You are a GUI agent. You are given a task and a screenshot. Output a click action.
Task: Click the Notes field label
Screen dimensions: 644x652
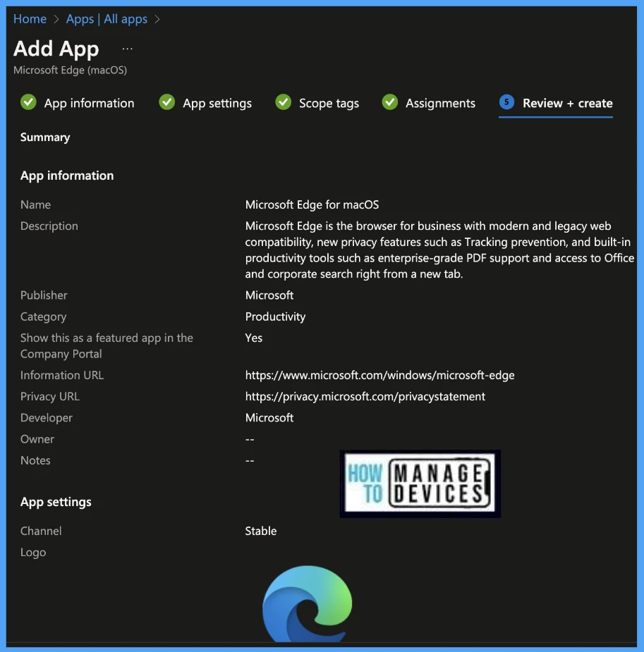click(x=35, y=460)
